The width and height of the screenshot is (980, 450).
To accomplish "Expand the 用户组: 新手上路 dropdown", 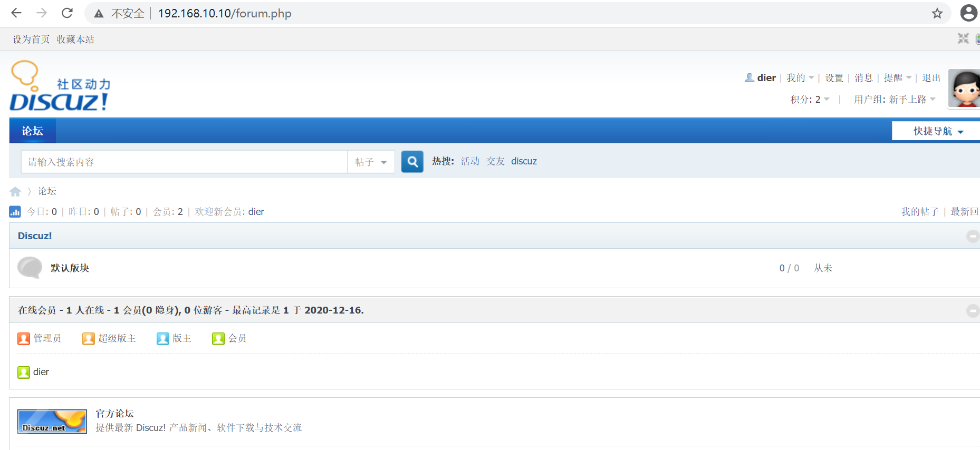I will coord(895,100).
